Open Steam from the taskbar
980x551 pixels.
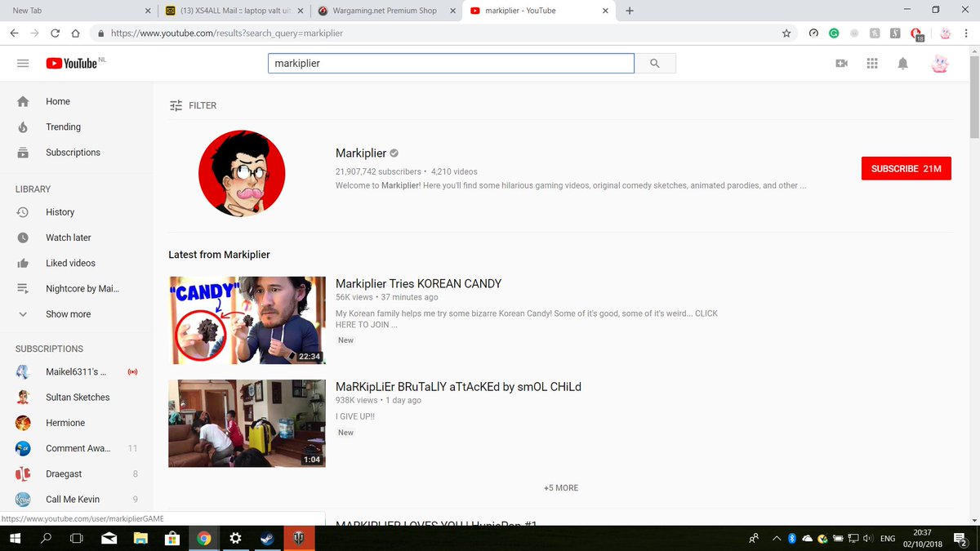click(x=267, y=538)
